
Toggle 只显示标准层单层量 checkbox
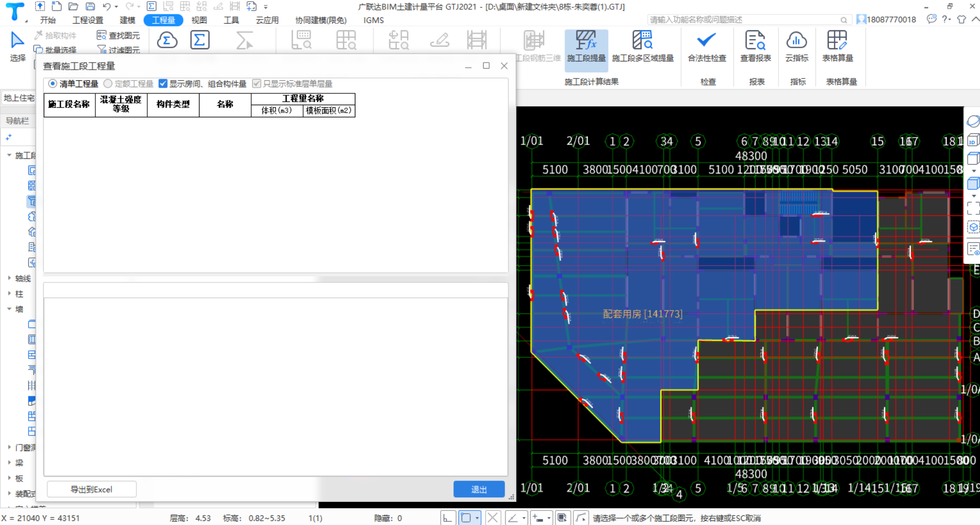coord(257,84)
